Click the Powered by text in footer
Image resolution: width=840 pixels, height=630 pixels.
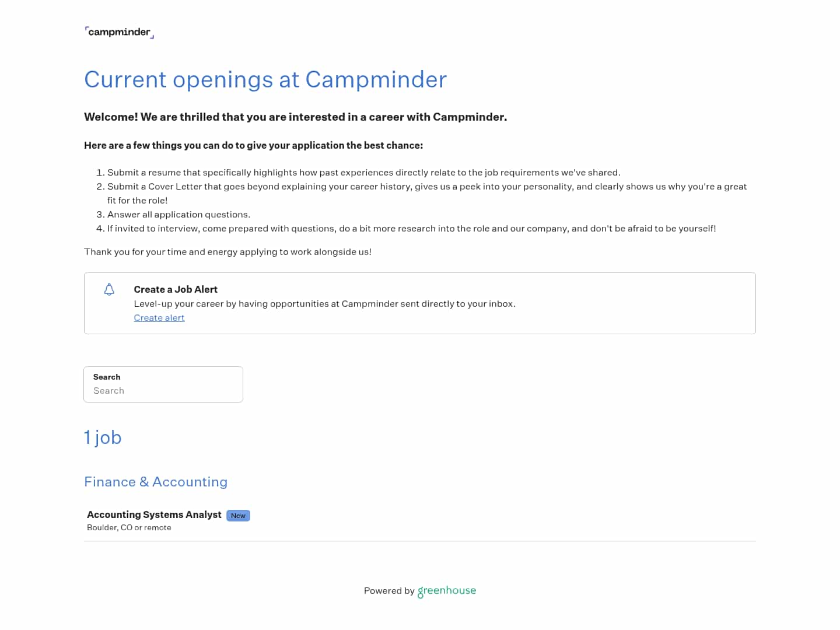tap(389, 591)
